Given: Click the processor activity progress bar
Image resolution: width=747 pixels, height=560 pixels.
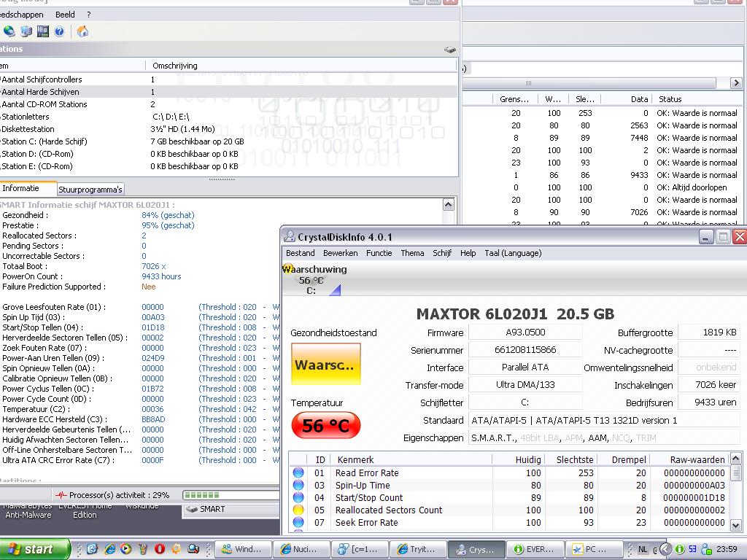Looking at the screenshot, I should pos(231,495).
